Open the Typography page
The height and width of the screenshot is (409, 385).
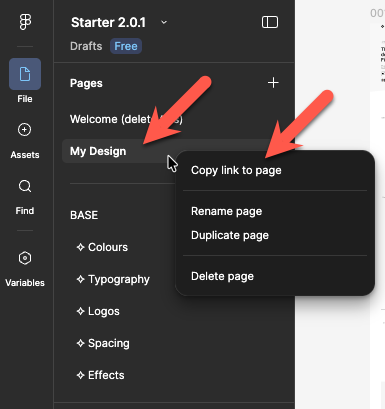119,279
